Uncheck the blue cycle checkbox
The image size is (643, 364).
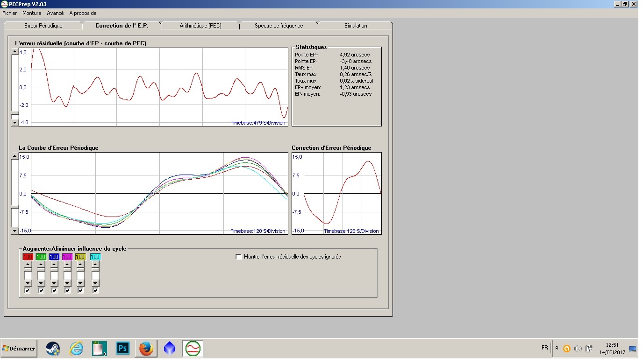54,290
